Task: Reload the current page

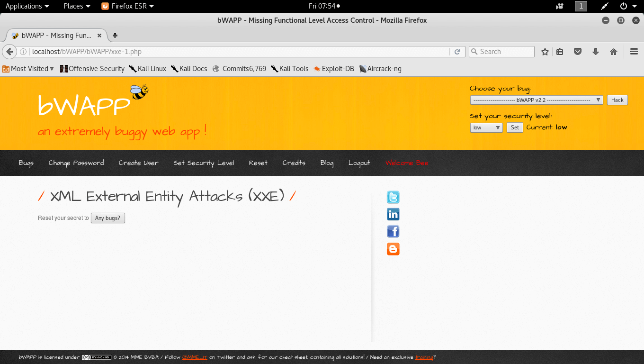Action: (457, 52)
